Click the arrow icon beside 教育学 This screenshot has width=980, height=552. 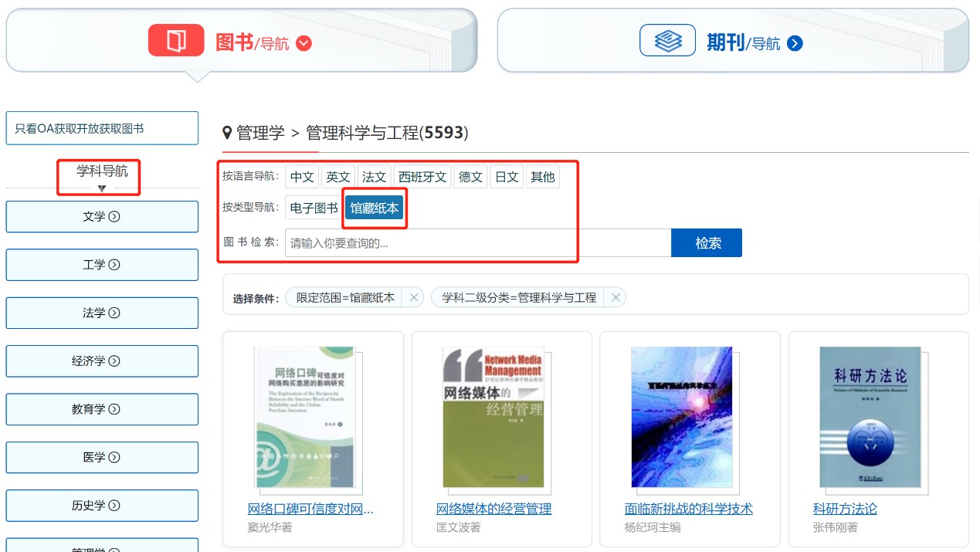pyautogui.click(x=114, y=409)
